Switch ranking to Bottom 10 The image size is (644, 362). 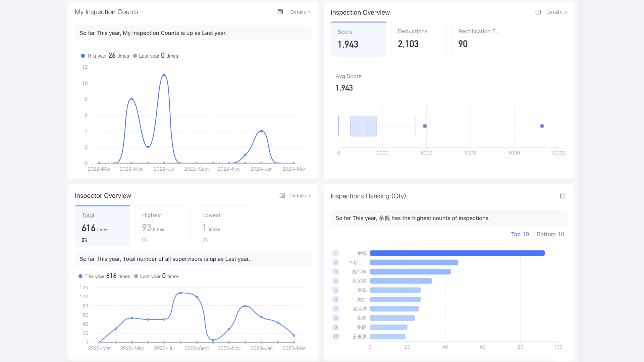pyautogui.click(x=550, y=234)
